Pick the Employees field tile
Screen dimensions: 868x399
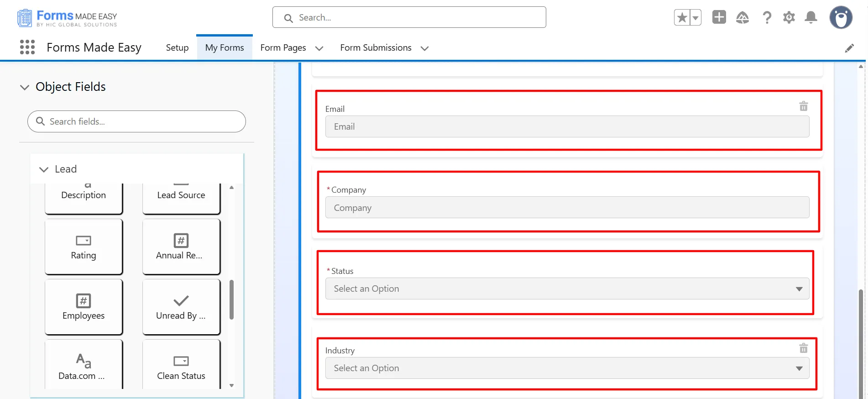point(84,307)
